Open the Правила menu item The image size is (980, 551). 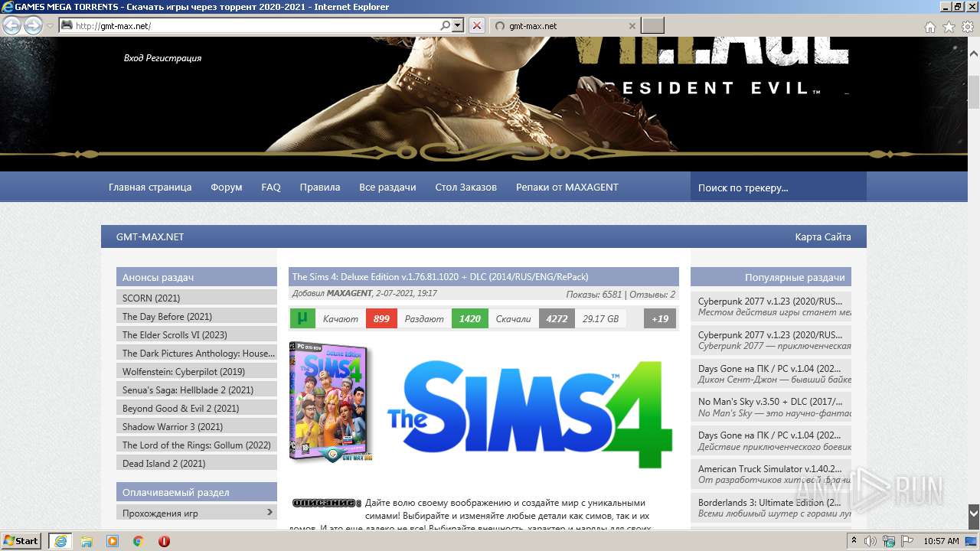[x=320, y=187]
